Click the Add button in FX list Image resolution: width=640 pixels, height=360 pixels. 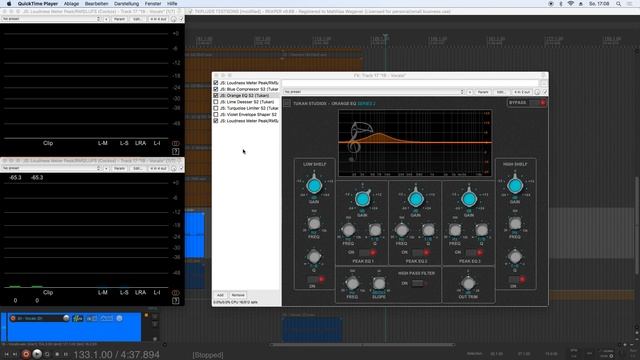[x=220, y=295]
